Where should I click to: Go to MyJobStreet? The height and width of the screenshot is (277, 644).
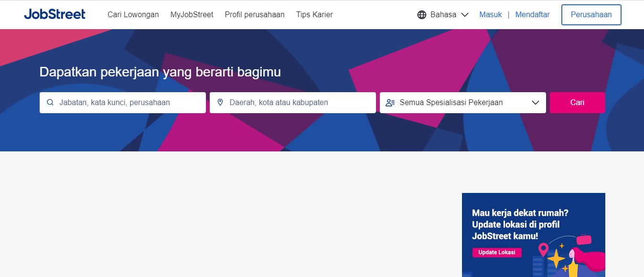tap(192, 14)
